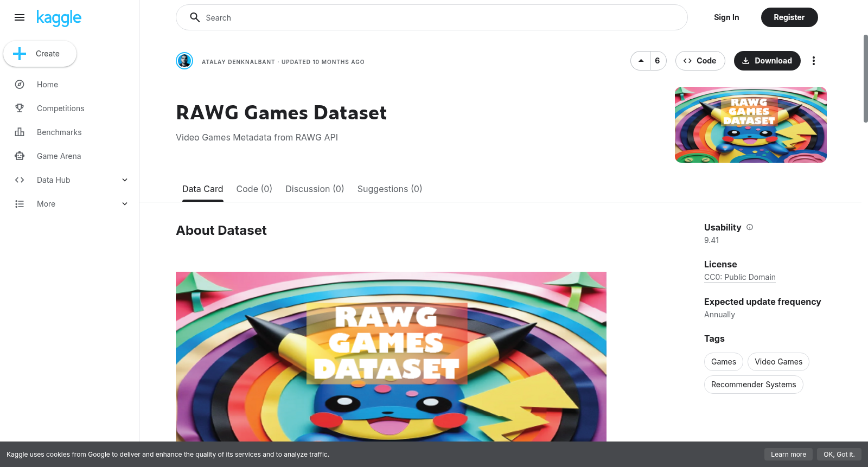The image size is (868, 467).
Task: Click the page vertical scrollbar
Action: pos(865,79)
